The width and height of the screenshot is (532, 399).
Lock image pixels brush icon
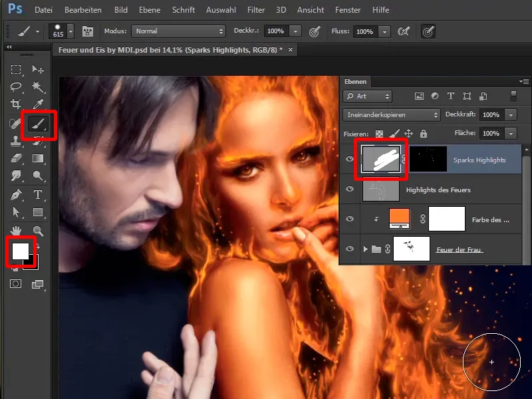[394, 134]
